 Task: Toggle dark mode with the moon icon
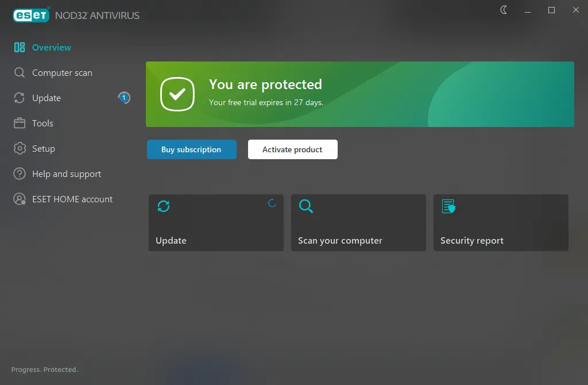click(504, 10)
